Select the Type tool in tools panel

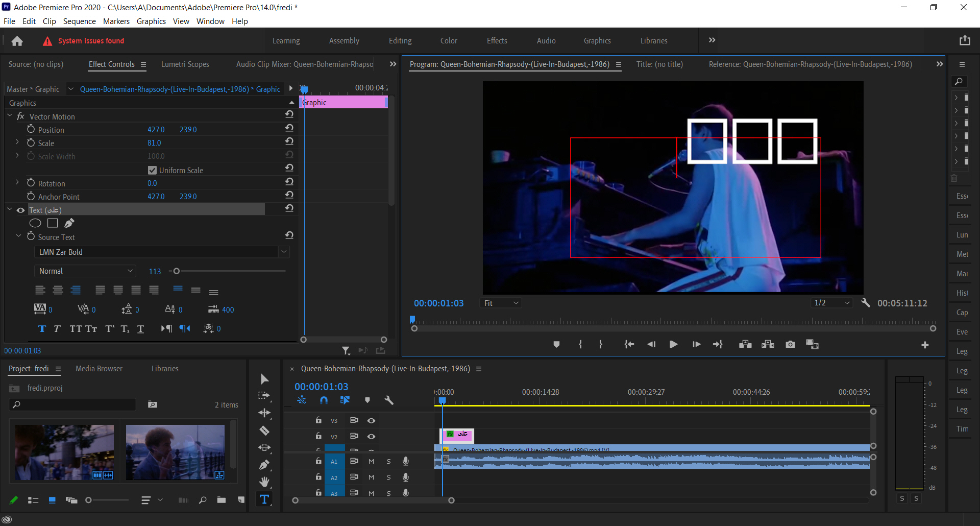[264, 499]
